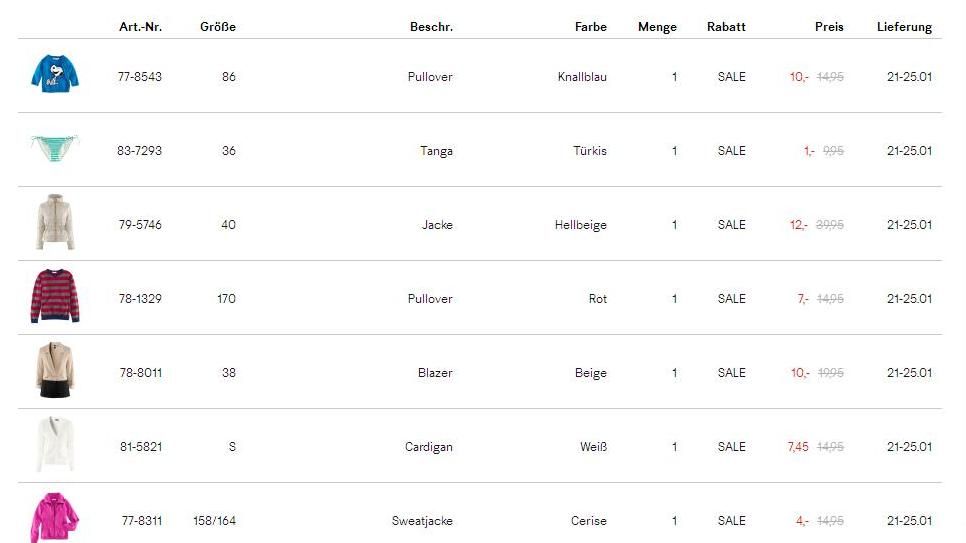Click the Cardigan description text
Viewport: 966px width, 543px height.
pos(429,447)
